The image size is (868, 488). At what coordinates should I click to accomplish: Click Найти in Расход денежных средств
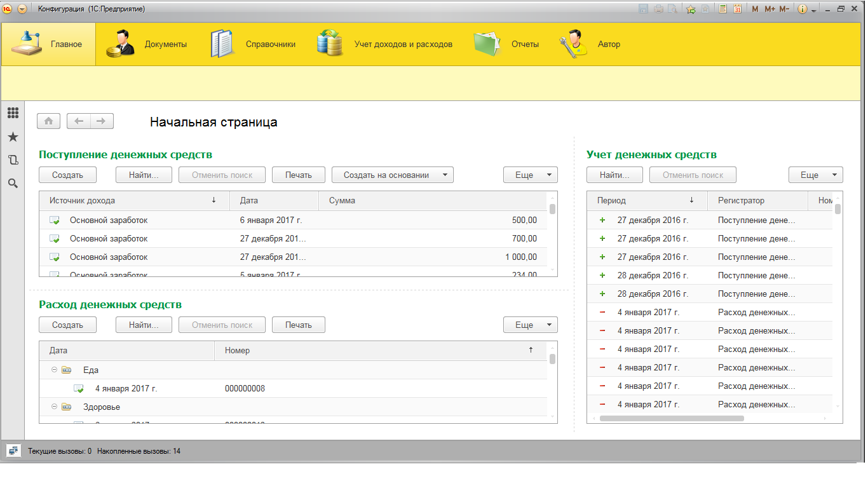click(144, 325)
